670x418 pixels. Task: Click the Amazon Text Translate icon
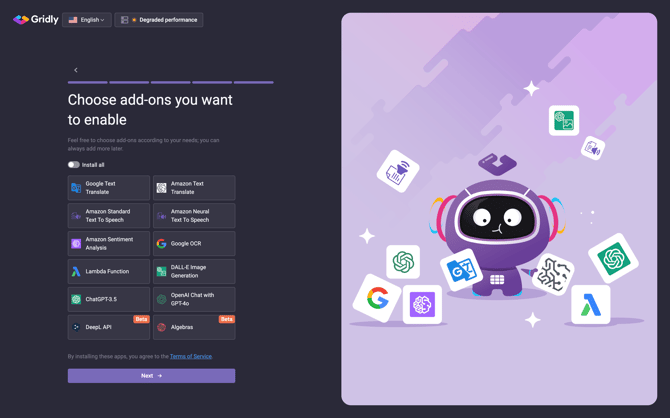click(x=161, y=188)
